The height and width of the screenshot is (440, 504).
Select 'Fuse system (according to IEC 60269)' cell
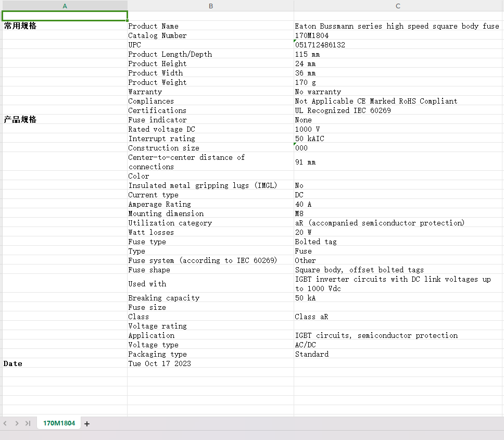click(210, 260)
